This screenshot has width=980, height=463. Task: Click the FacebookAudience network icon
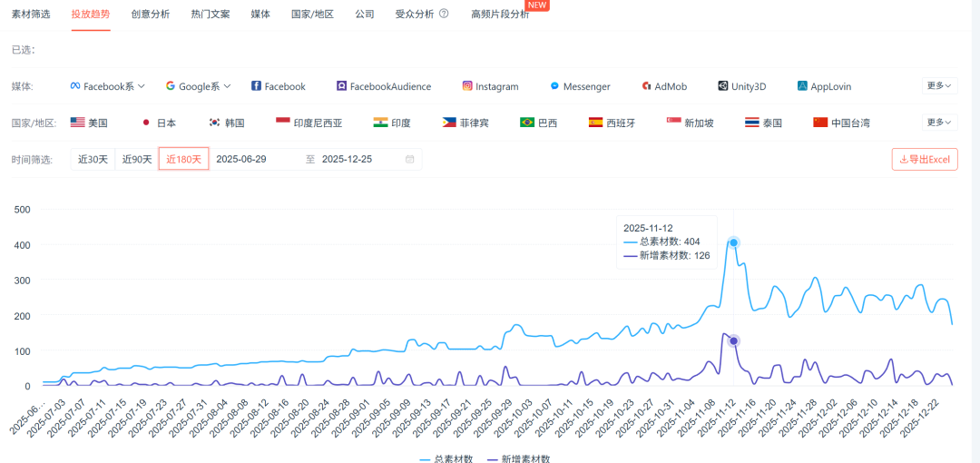point(341,86)
